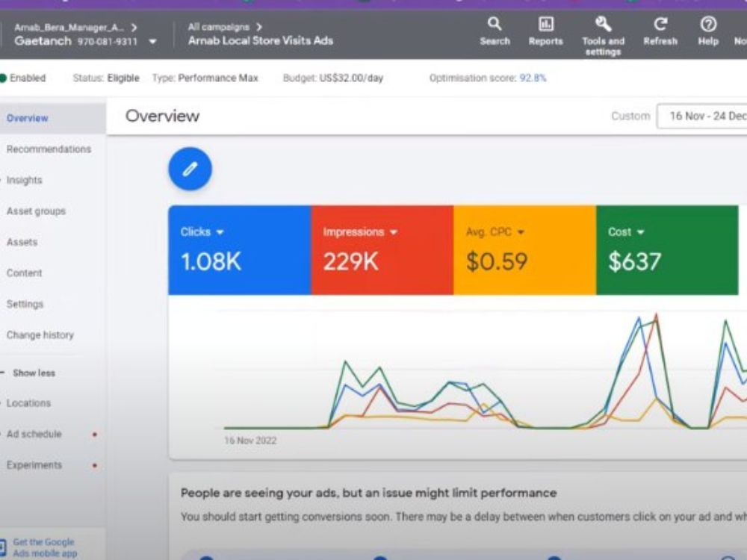747x560 pixels.
Task: Refresh the campaign data
Action: tap(660, 31)
